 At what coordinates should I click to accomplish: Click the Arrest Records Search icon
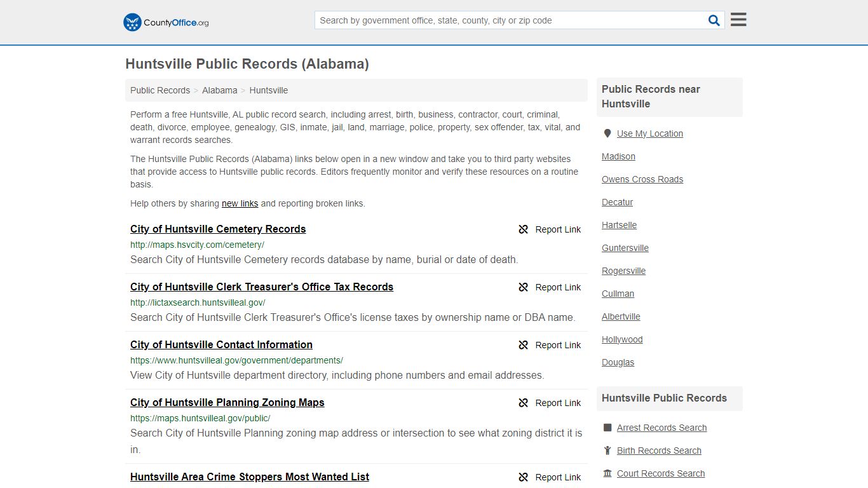pyautogui.click(x=607, y=428)
